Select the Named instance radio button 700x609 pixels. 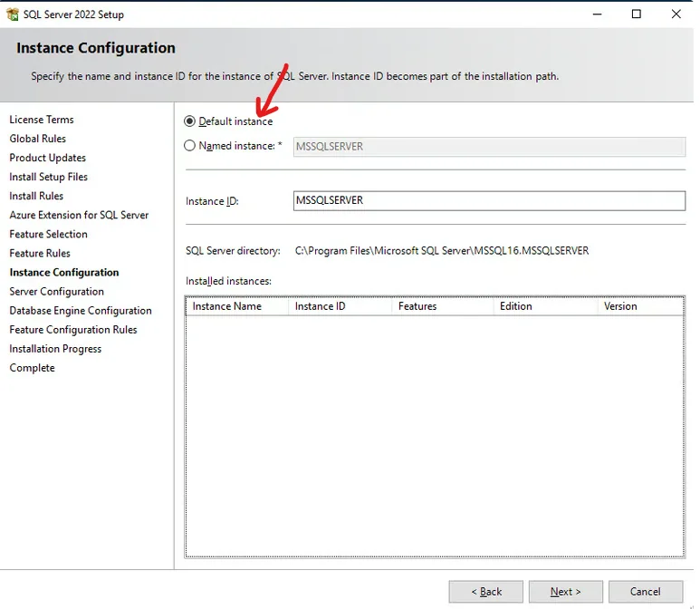190,146
